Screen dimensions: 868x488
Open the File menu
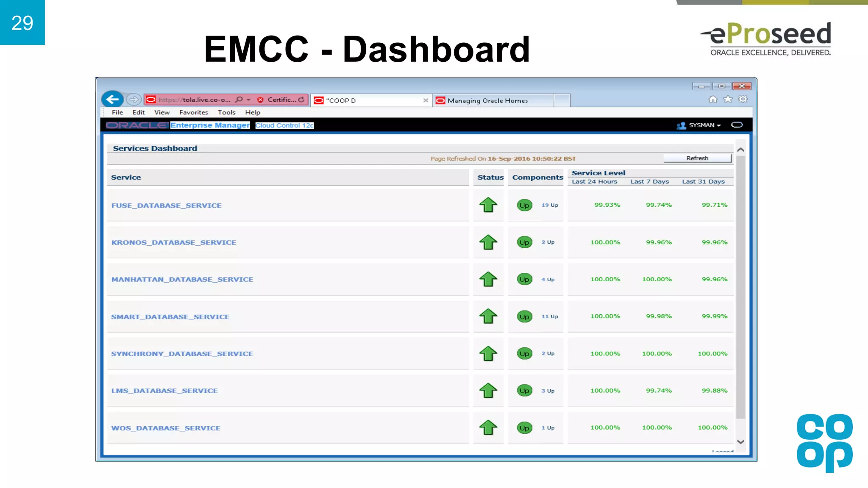click(117, 112)
